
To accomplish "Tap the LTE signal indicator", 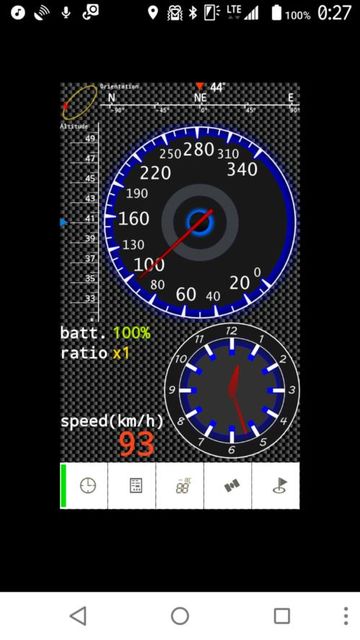I will (x=242, y=13).
